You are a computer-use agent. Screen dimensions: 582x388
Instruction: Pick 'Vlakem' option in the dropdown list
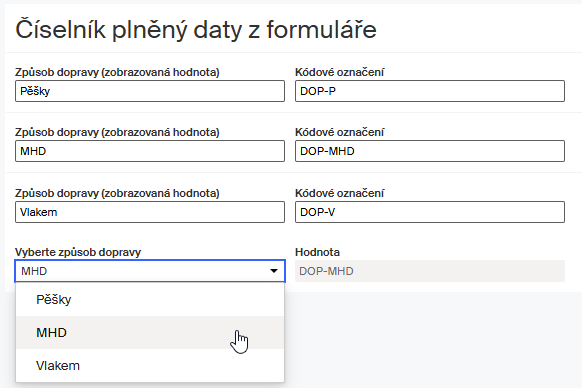[x=150, y=366]
